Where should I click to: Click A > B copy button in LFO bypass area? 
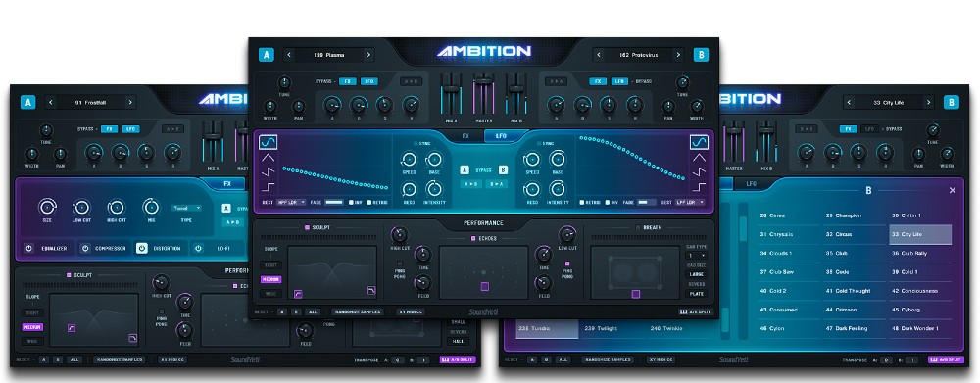(472, 184)
